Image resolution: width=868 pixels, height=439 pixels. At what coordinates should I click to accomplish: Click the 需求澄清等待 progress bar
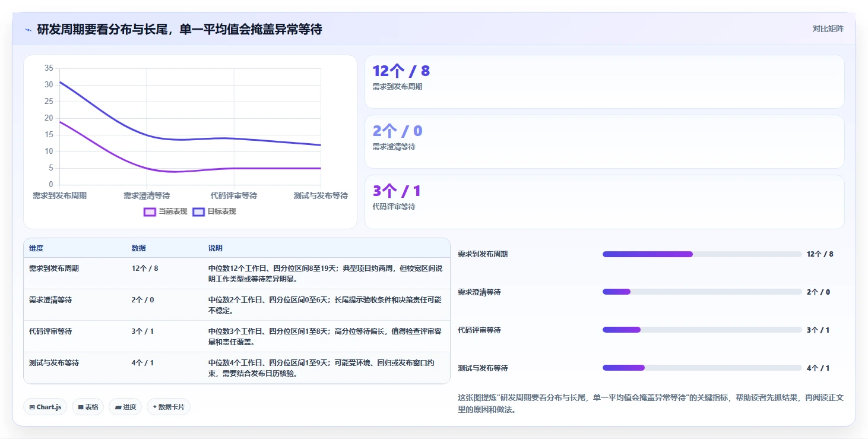(x=702, y=292)
